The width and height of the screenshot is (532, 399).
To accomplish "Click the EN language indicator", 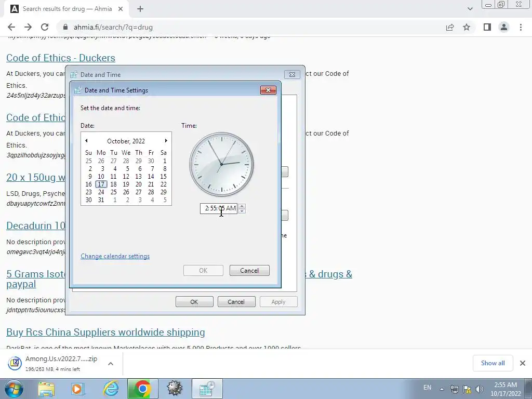I will pyautogui.click(x=427, y=387).
